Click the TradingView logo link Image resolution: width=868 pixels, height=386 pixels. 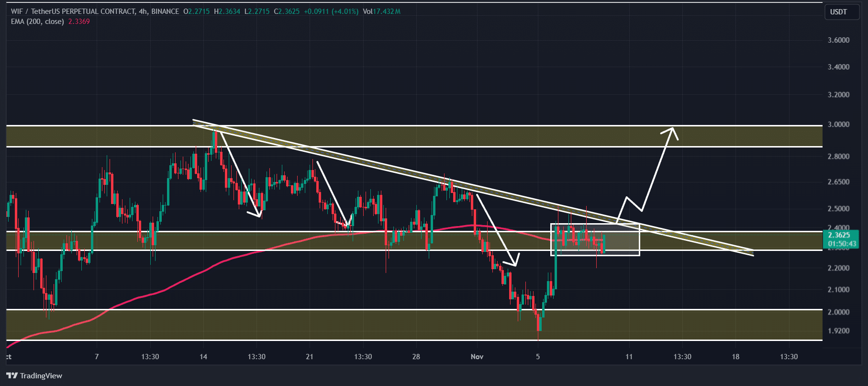(34, 375)
